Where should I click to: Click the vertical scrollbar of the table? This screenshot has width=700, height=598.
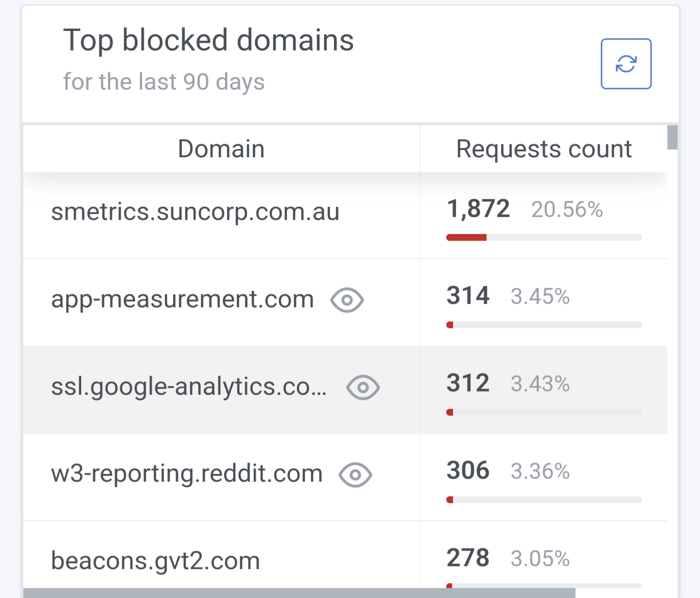pyautogui.click(x=671, y=137)
